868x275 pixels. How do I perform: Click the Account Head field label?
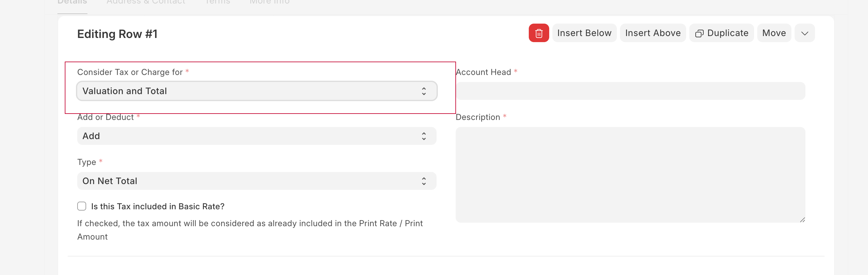click(483, 72)
